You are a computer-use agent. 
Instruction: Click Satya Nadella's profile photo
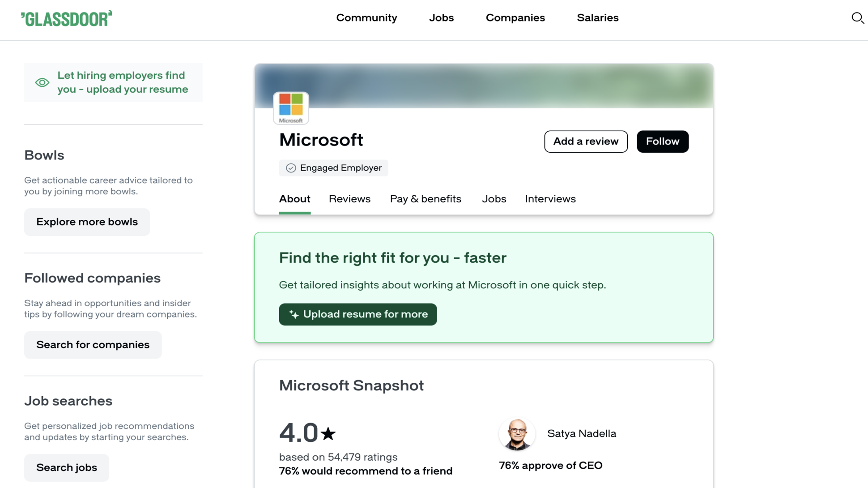click(517, 434)
